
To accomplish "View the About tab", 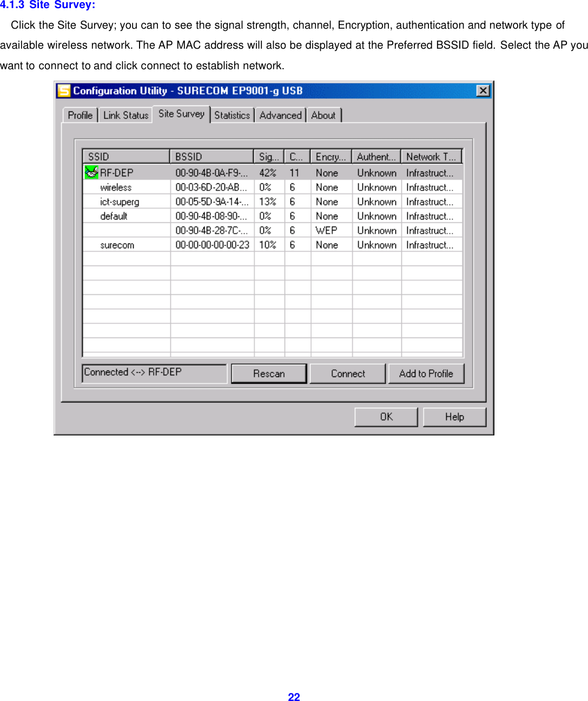I will (x=323, y=115).
